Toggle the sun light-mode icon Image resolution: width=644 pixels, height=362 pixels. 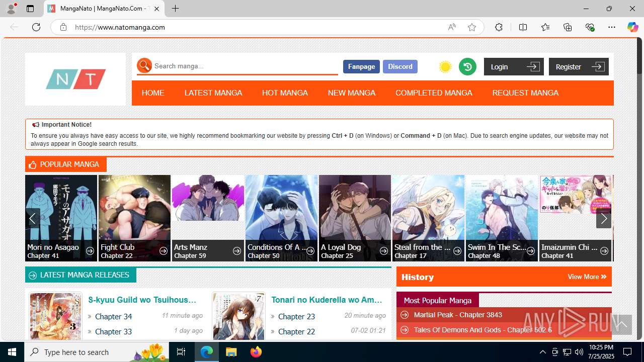pos(445,66)
